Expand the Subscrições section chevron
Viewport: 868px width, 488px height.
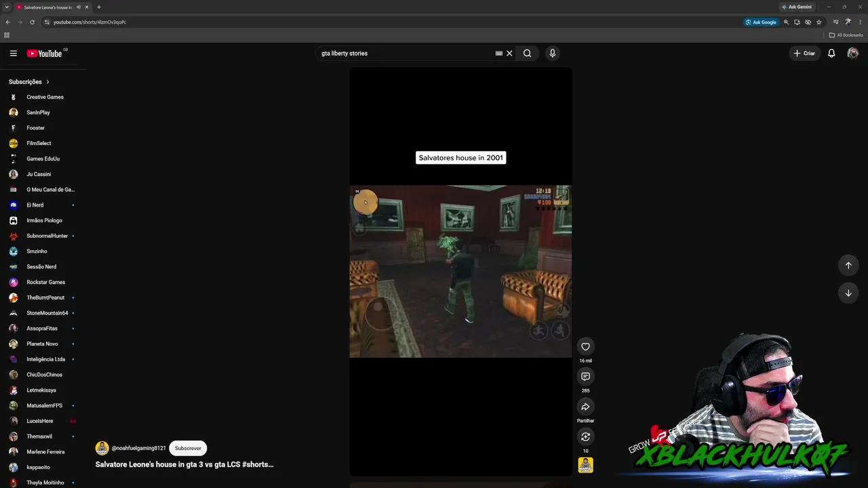click(x=47, y=82)
